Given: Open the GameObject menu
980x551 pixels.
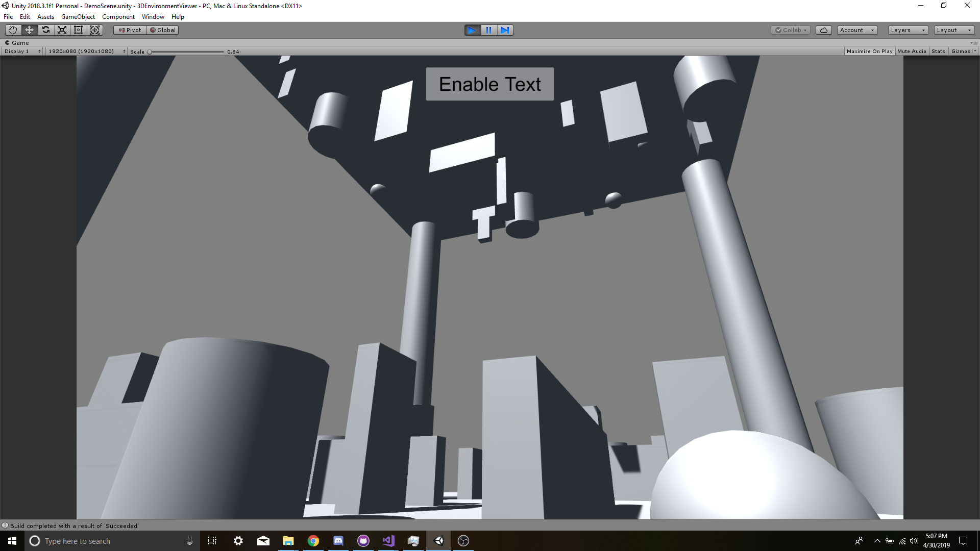Looking at the screenshot, I should click(77, 16).
